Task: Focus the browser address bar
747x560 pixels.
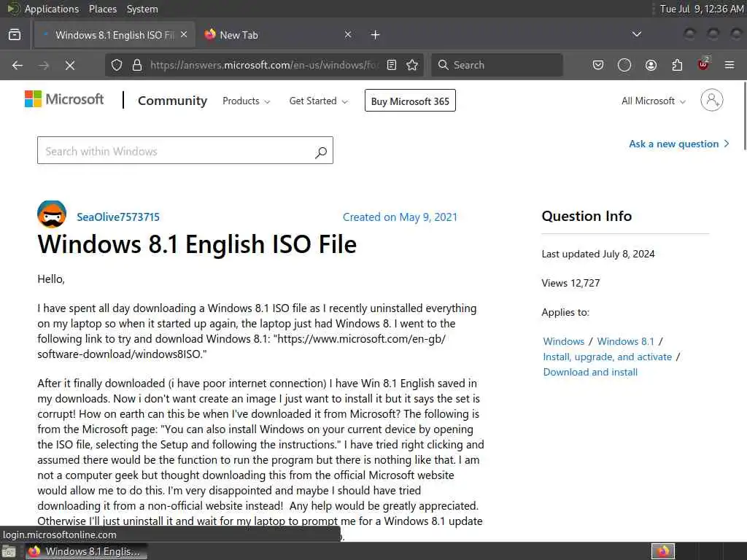Action: click(x=264, y=65)
